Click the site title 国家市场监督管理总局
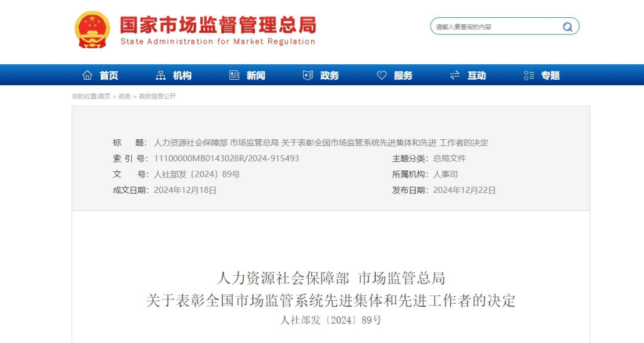Viewport: 644px width, 343px height. click(218, 24)
